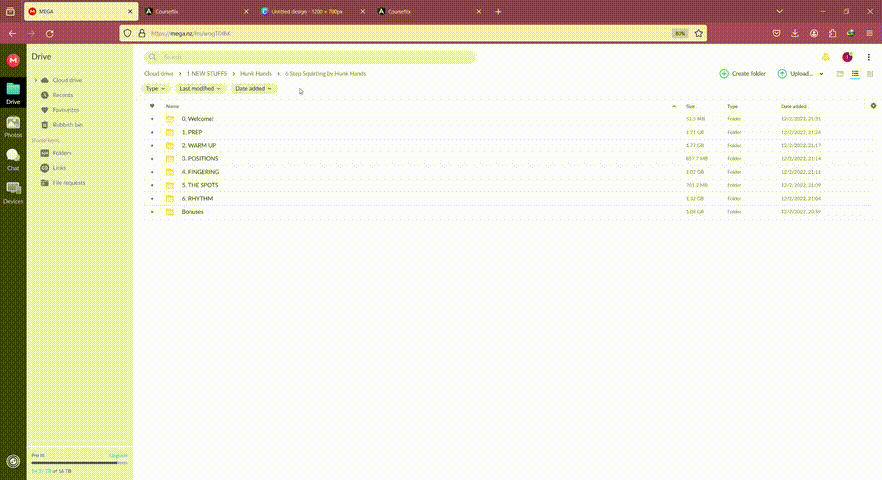Screen dimensions: 882x480
Task: Expand the Upload options dropdown arrow
Action: pos(821,74)
